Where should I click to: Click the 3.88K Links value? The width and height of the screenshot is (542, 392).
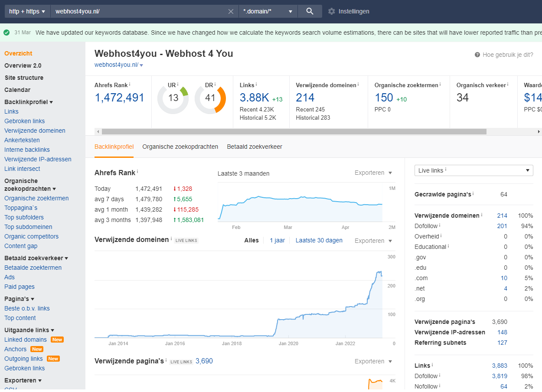tap(255, 98)
